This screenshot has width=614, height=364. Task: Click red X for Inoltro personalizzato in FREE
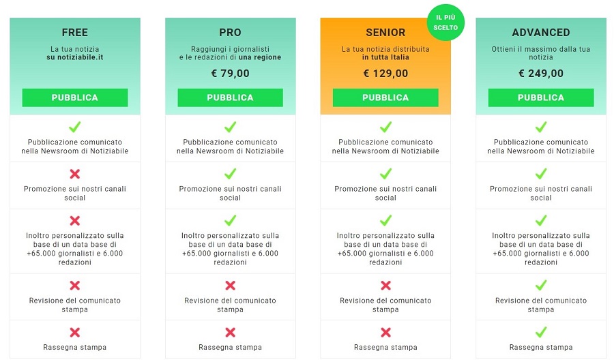[75, 221]
